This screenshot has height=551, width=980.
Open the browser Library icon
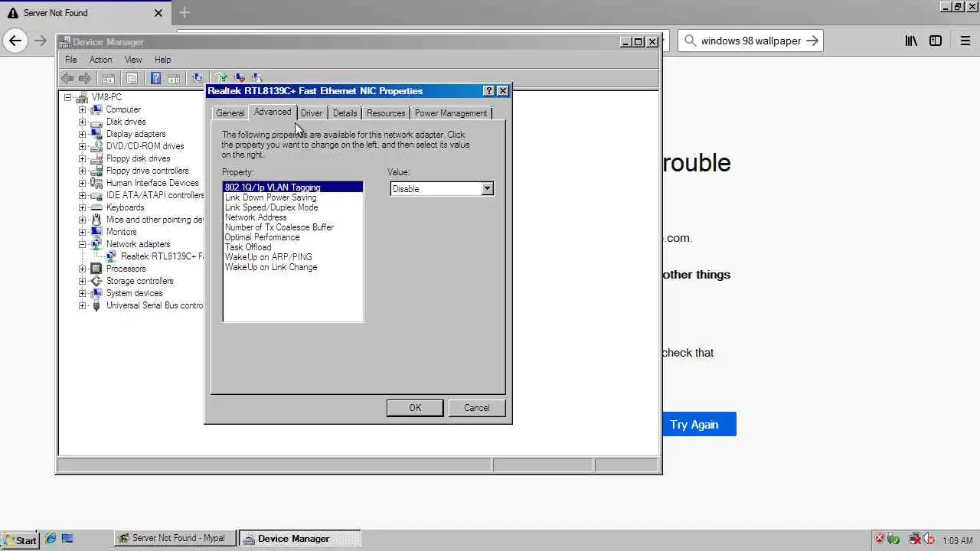click(x=911, y=41)
